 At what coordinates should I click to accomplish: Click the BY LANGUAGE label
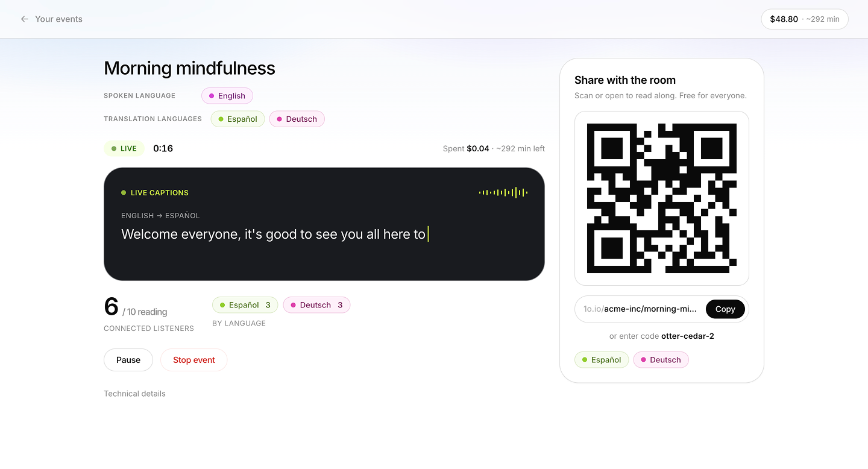click(x=239, y=323)
